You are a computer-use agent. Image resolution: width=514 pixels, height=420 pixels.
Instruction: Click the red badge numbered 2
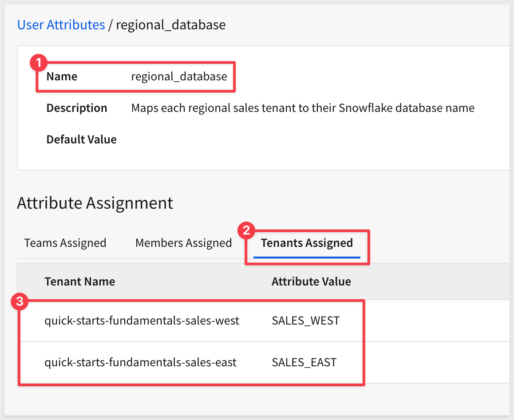[247, 231]
